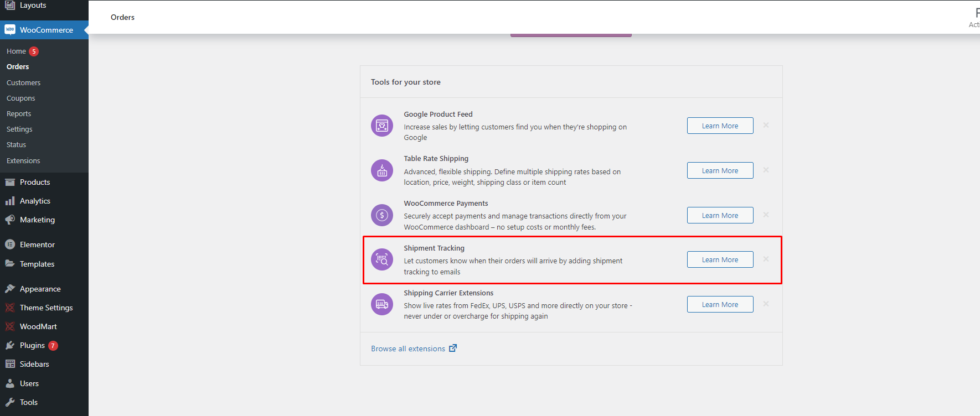Click the WooCommerce logo icon in sidebar

click(x=10, y=30)
